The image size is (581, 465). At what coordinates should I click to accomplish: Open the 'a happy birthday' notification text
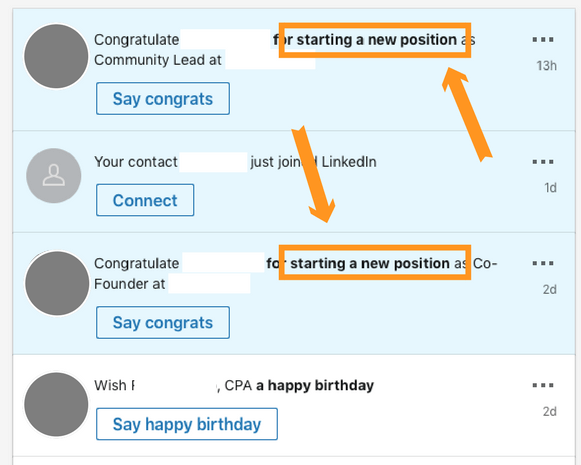point(315,385)
